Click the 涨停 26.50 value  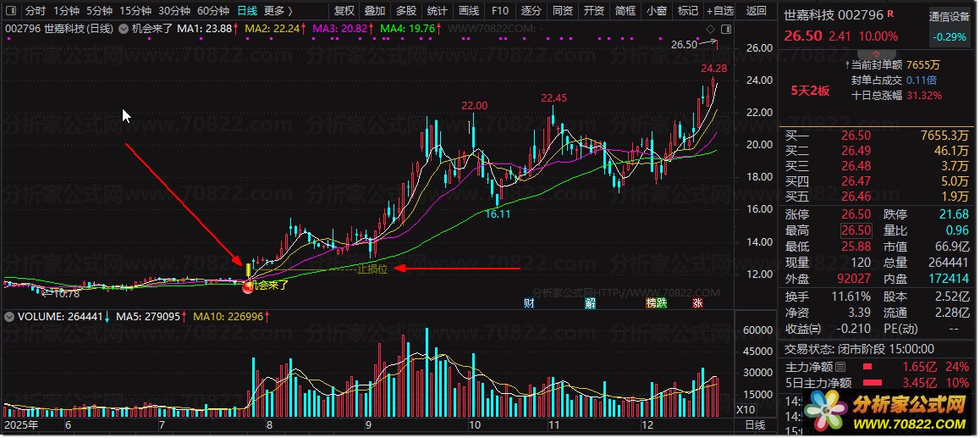855,214
